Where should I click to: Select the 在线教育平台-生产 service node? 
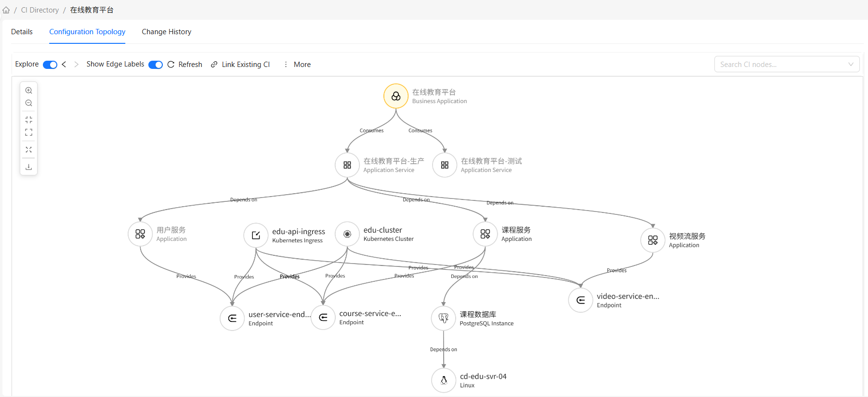(x=347, y=165)
